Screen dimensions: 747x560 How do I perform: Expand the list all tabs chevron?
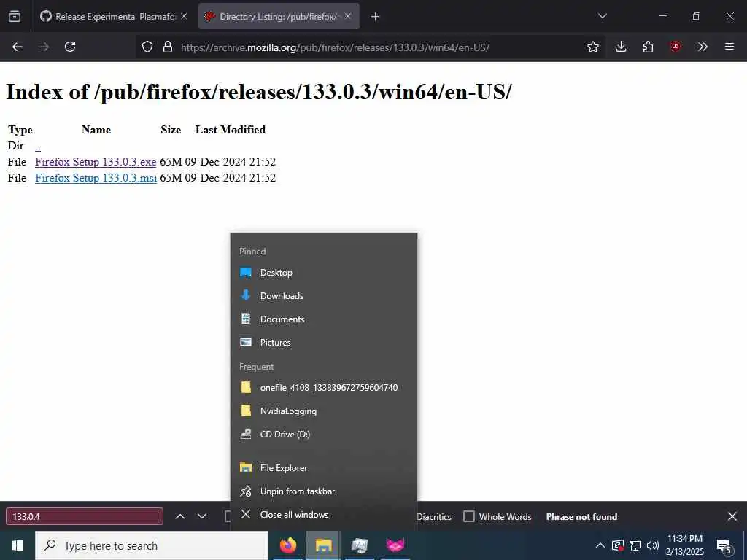602,16
